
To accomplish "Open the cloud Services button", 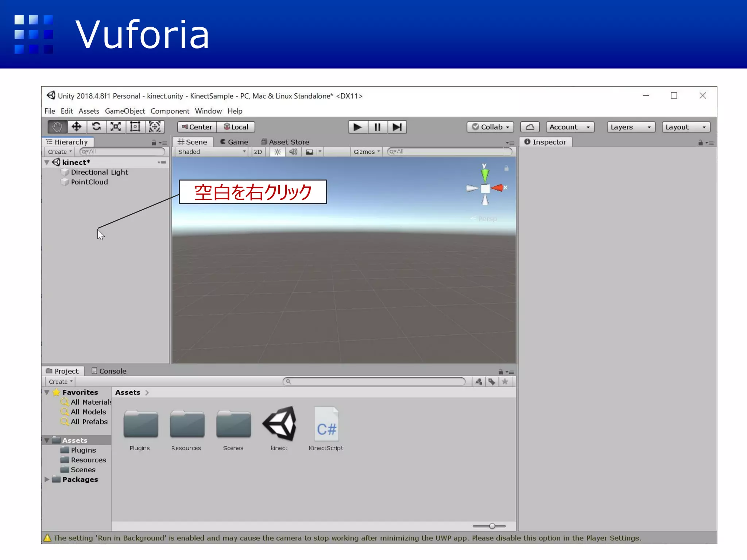I will coord(530,127).
